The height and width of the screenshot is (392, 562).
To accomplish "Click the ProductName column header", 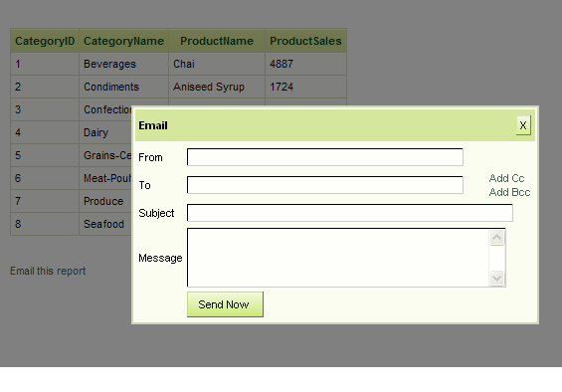I will (217, 41).
